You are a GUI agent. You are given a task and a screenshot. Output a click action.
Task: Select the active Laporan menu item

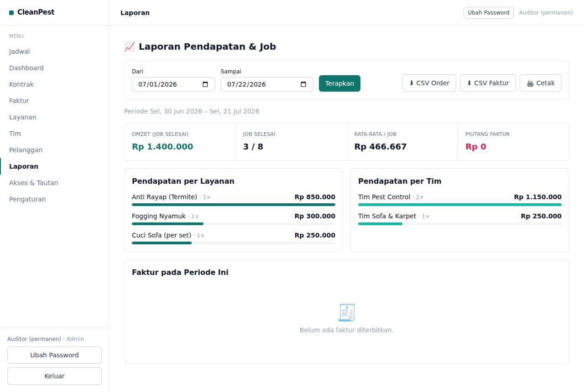[54, 166]
